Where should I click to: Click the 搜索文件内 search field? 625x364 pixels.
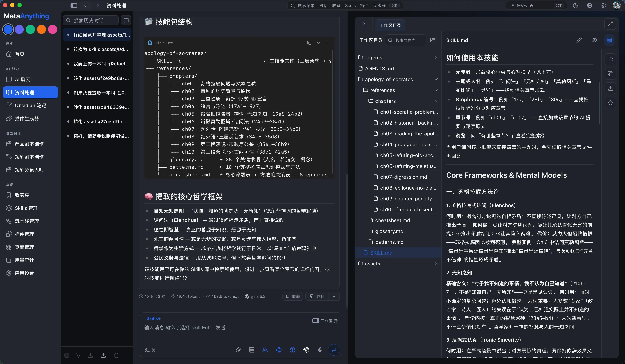[405, 40]
